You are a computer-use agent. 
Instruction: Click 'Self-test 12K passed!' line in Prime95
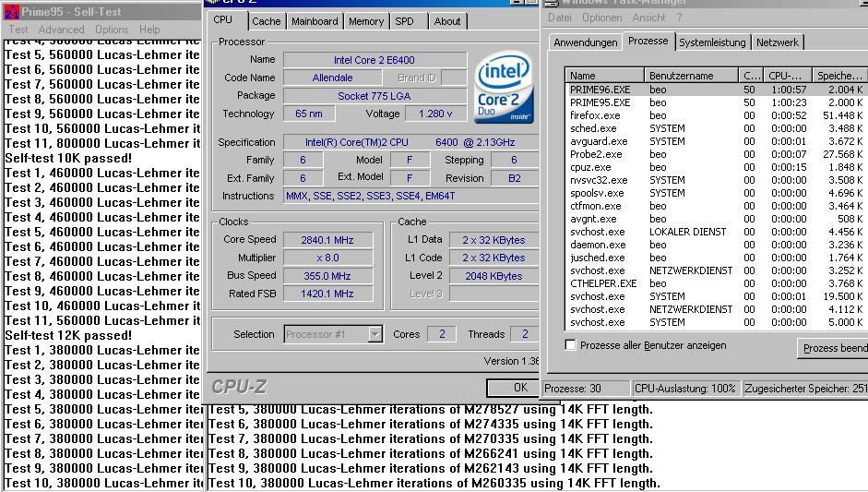[68, 336]
